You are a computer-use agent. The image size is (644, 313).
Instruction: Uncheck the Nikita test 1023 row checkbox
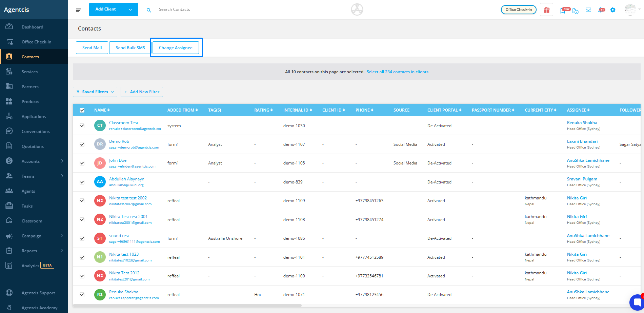click(x=82, y=257)
